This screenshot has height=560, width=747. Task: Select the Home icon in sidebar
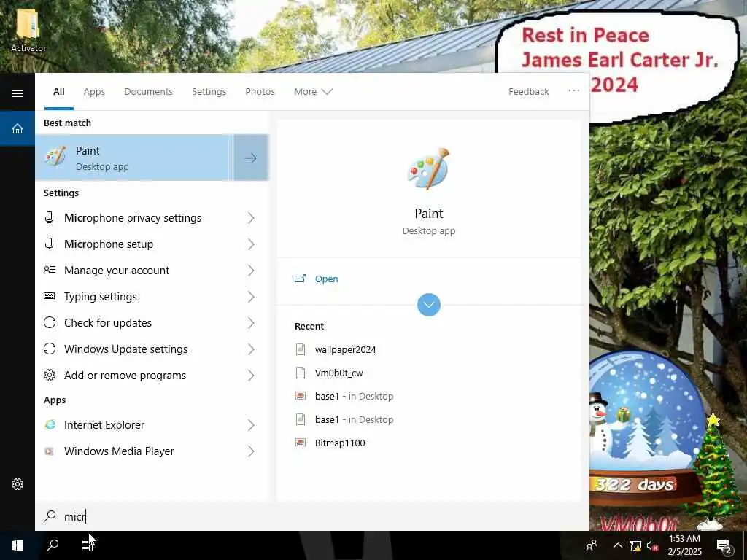click(18, 128)
